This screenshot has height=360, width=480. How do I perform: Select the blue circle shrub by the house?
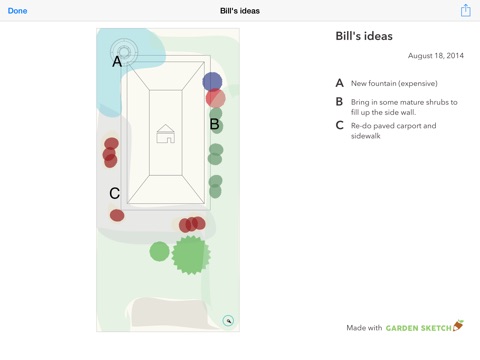[x=212, y=82]
